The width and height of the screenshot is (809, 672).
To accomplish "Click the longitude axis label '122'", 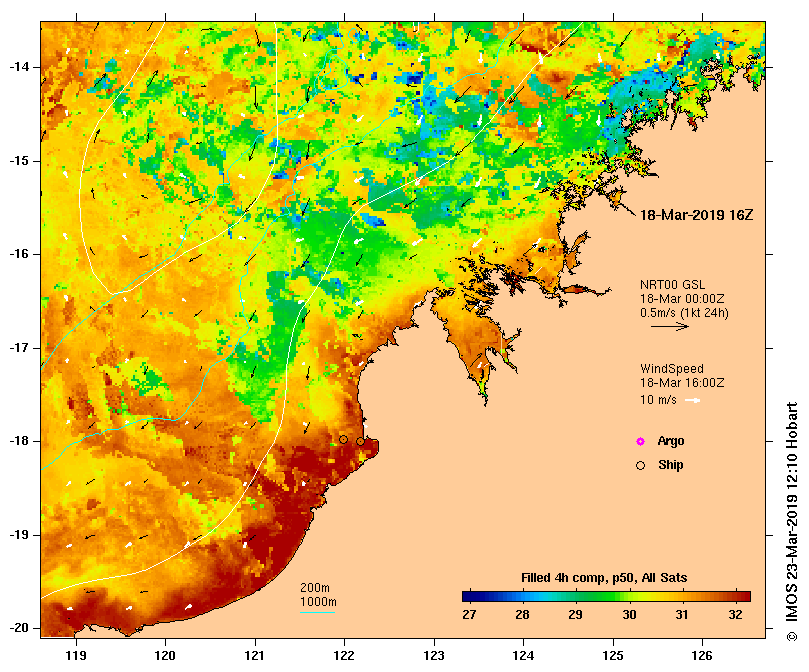I will coord(344,656).
